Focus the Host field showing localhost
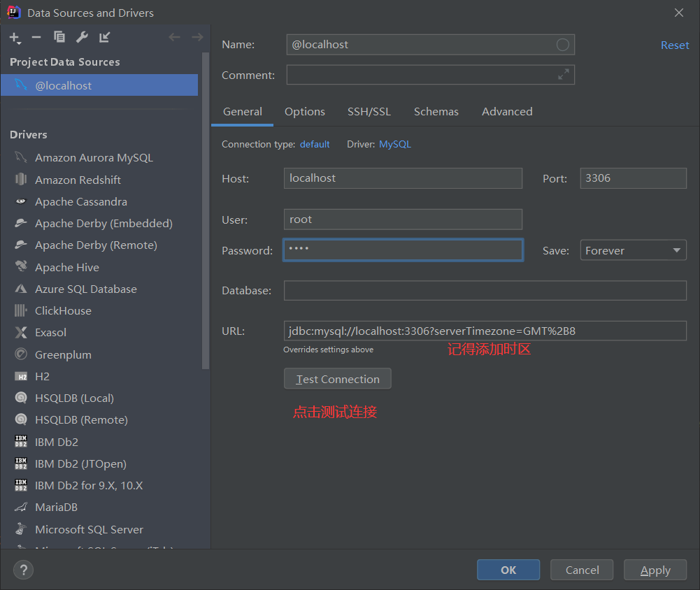 (x=403, y=178)
